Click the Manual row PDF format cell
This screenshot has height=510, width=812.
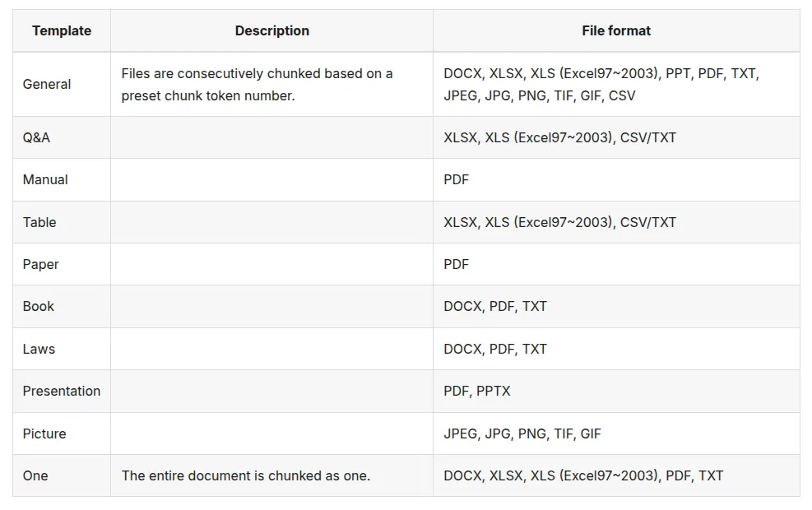(616, 179)
